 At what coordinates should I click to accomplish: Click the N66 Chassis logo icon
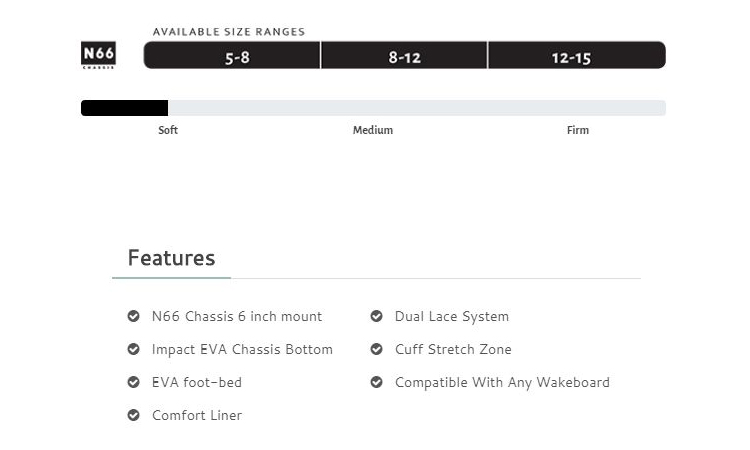point(98,55)
